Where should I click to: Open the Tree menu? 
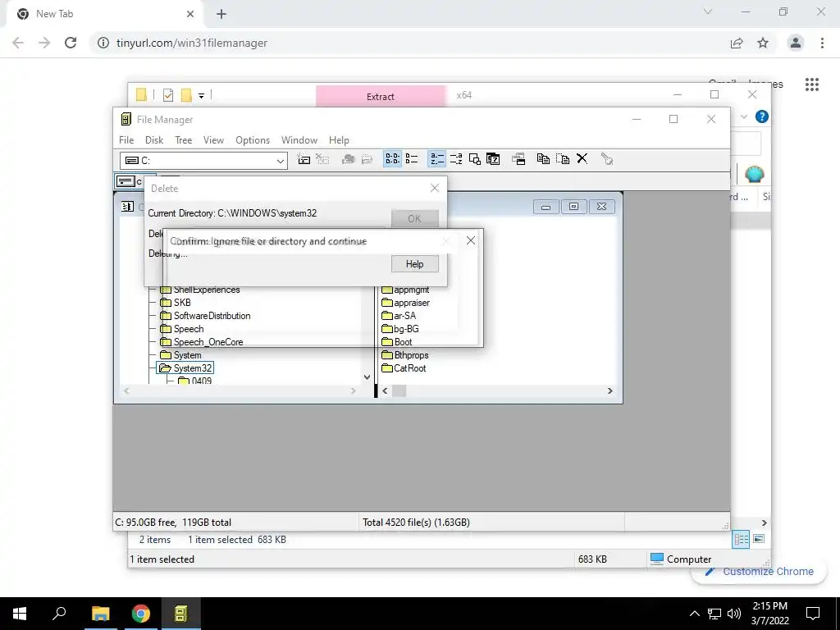coord(183,139)
